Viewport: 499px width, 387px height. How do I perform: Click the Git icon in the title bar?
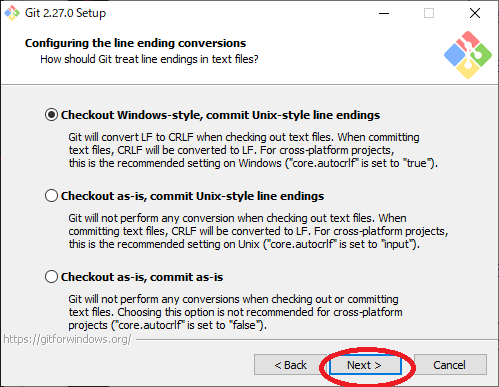click(x=12, y=13)
